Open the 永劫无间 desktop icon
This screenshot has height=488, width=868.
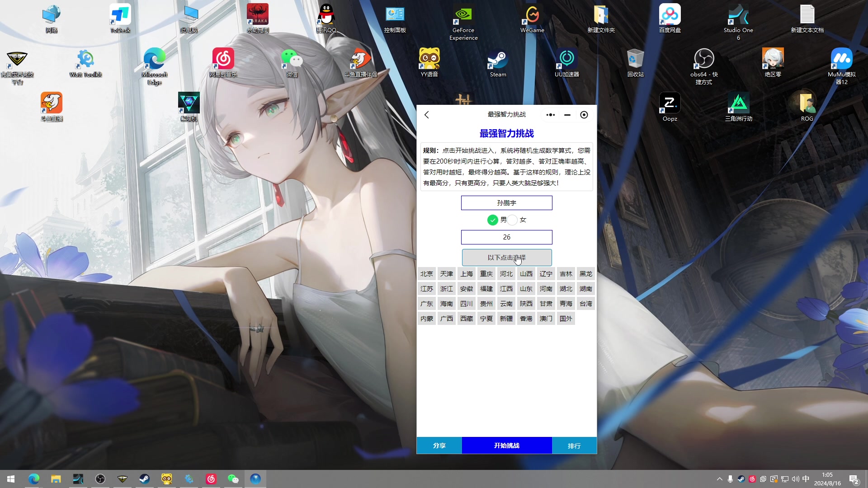coord(257,18)
